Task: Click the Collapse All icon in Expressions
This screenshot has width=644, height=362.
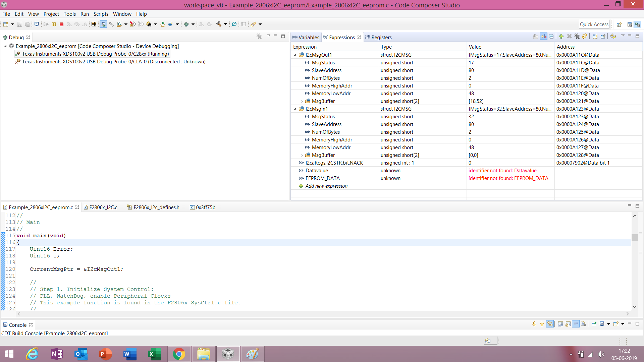Action: [x=551, y=37]
